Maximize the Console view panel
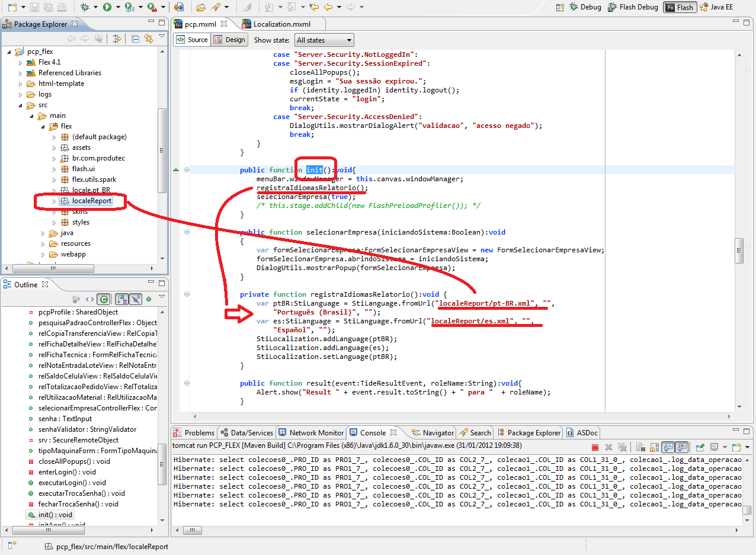The height and width of the screenshot is (555, 756). (x=745, y=432)
